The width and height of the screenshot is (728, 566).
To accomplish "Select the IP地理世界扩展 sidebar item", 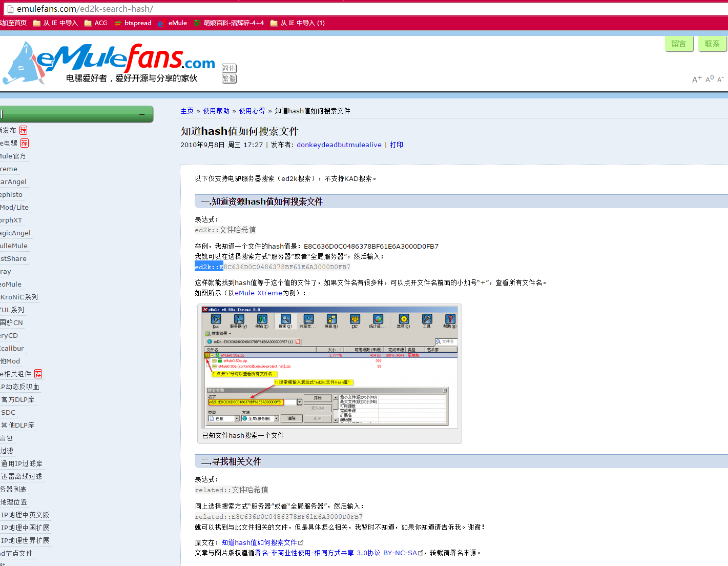I will point(25,540).
